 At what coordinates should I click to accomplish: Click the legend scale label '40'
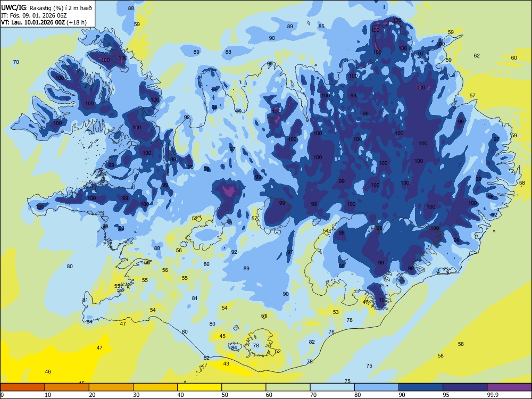(x=180, y=395)
